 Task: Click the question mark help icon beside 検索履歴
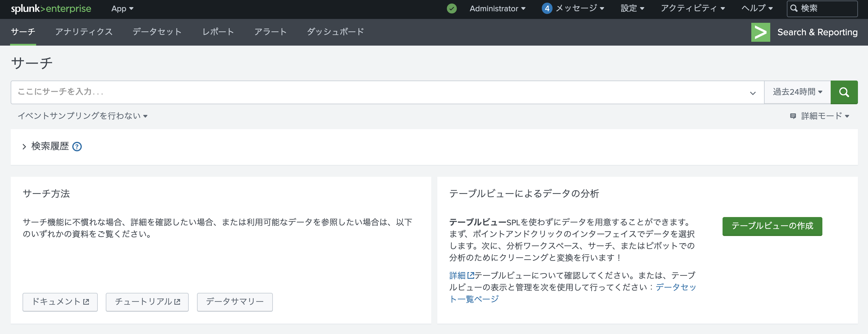pyautogui.click(x=78, y=147)
